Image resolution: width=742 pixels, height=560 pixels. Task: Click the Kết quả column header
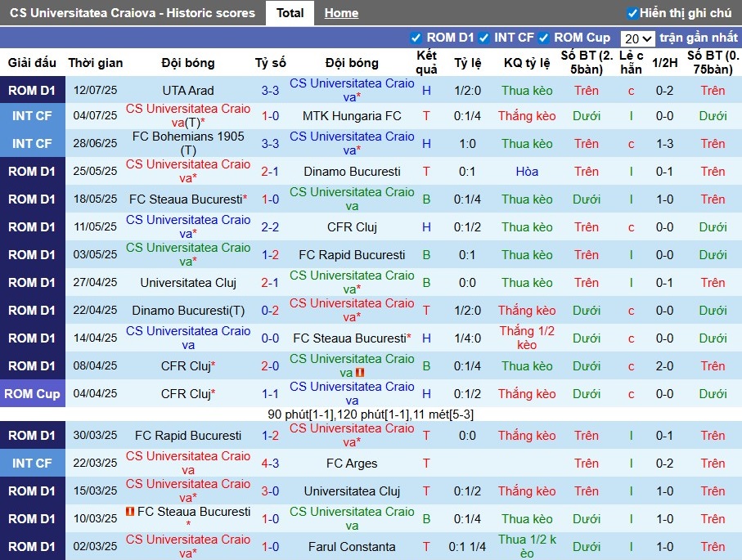426,62
